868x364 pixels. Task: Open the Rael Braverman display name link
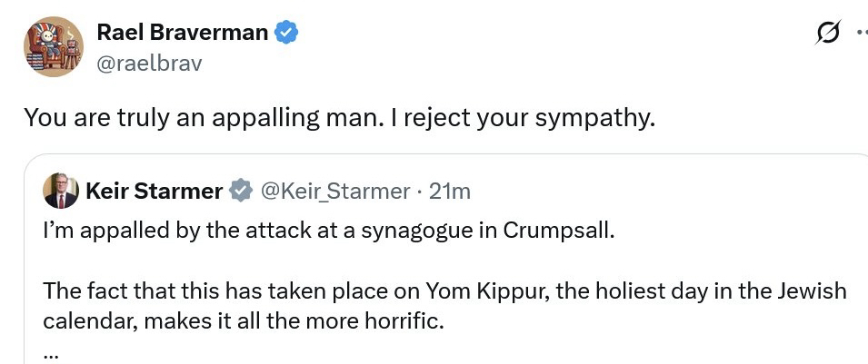(182, 34)
